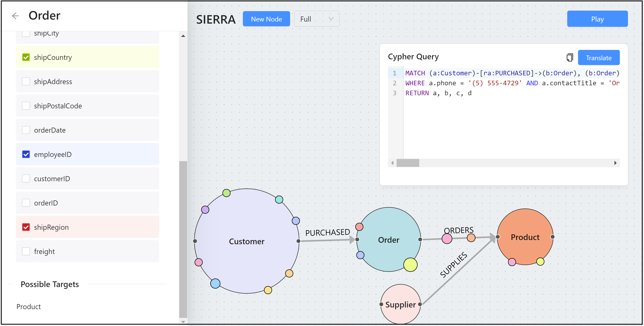Copy the Cypher query with the copy icon
Screen dimensions: 644x326
570,58
